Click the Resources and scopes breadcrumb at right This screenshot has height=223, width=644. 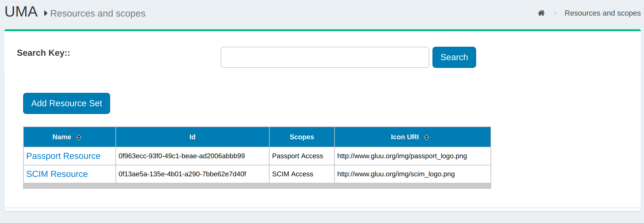(602, 13)
